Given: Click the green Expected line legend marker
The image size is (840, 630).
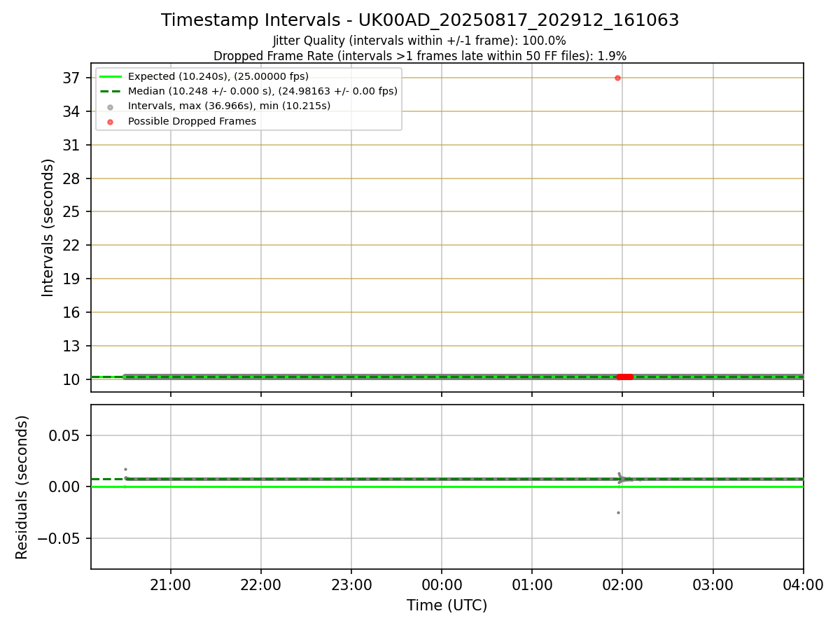Looking at the screenshot, I should [111, 76].
